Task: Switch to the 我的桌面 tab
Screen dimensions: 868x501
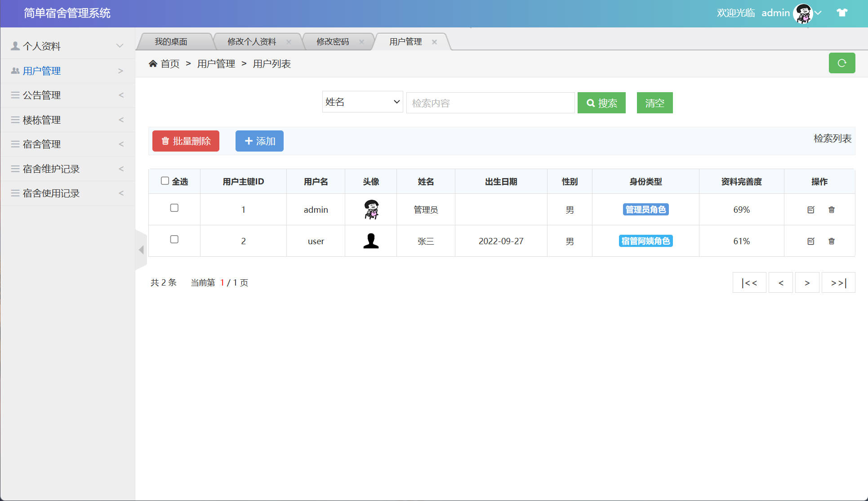Action: 171,41
